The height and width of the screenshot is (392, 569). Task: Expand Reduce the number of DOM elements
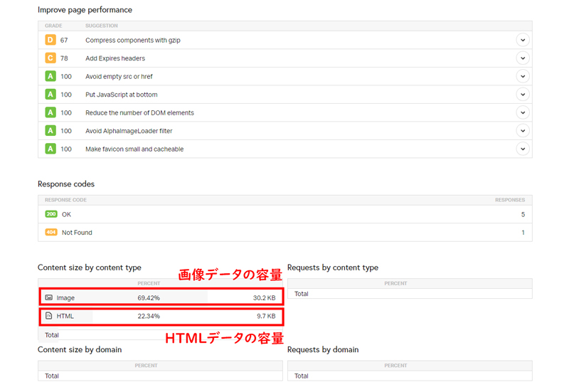523,112
